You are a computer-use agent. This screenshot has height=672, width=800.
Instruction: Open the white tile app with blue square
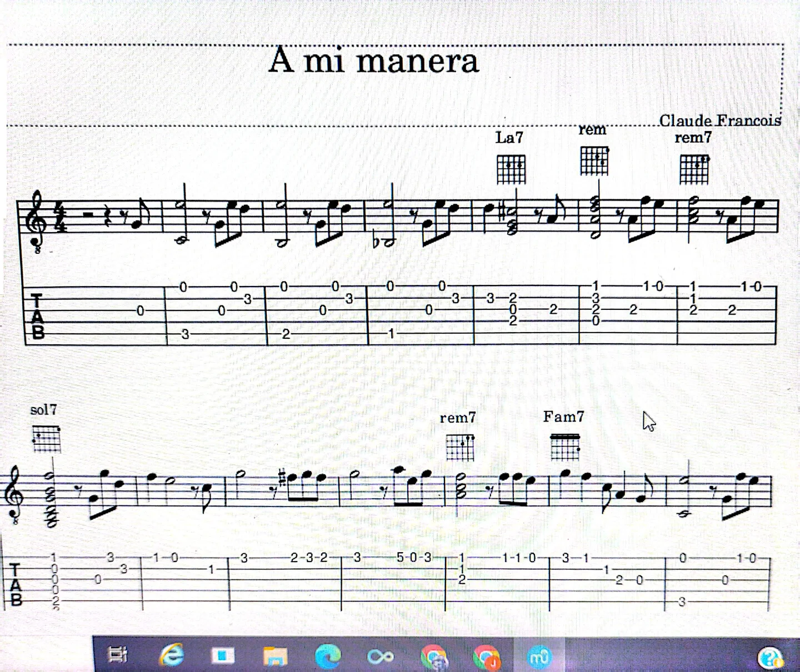pyautogui.click(x=222, y=656)
